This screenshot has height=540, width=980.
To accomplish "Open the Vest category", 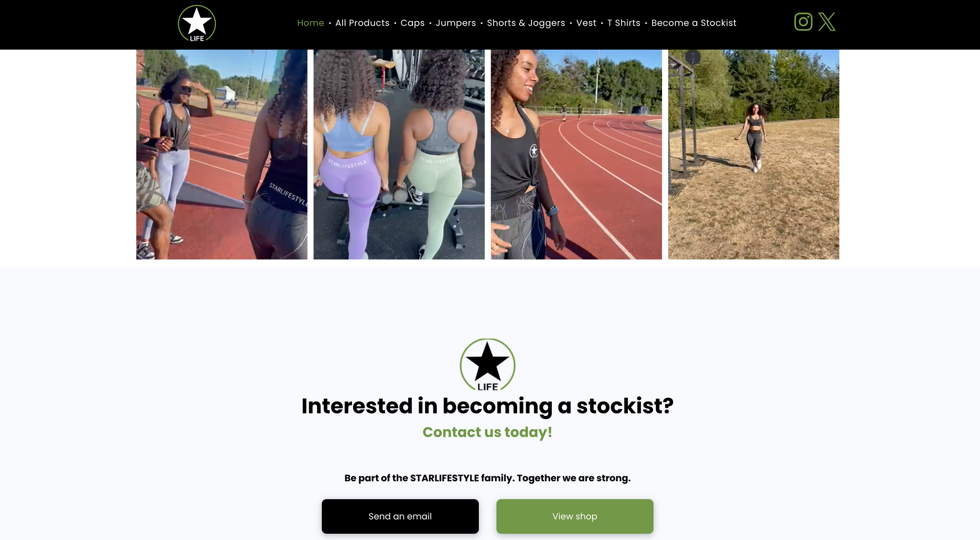I will click(x=586, y=23).
